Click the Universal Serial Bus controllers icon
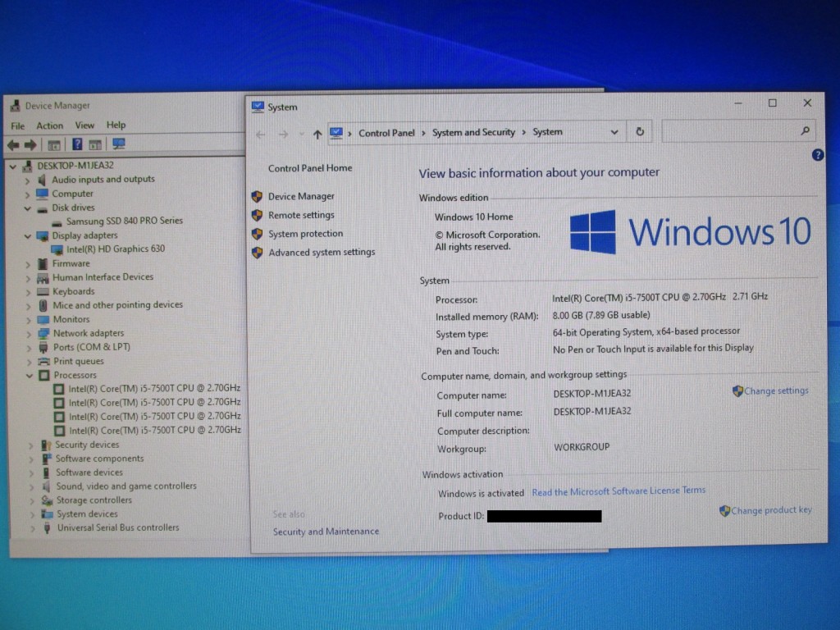840x630 pixels. (47, 528)
